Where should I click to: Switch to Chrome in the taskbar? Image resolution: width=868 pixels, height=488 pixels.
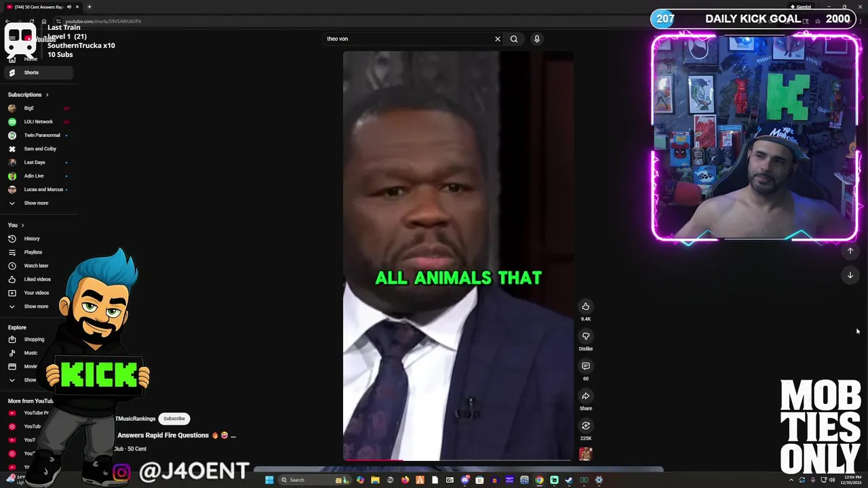click(539, 480)
